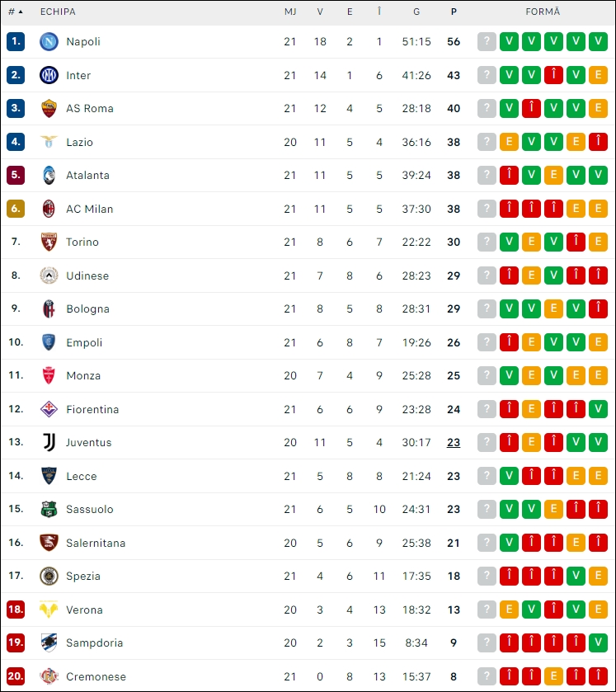616x692 pixels.
Task: Click Sampdoria's green V form badge
Action: [x=598, y=643]
